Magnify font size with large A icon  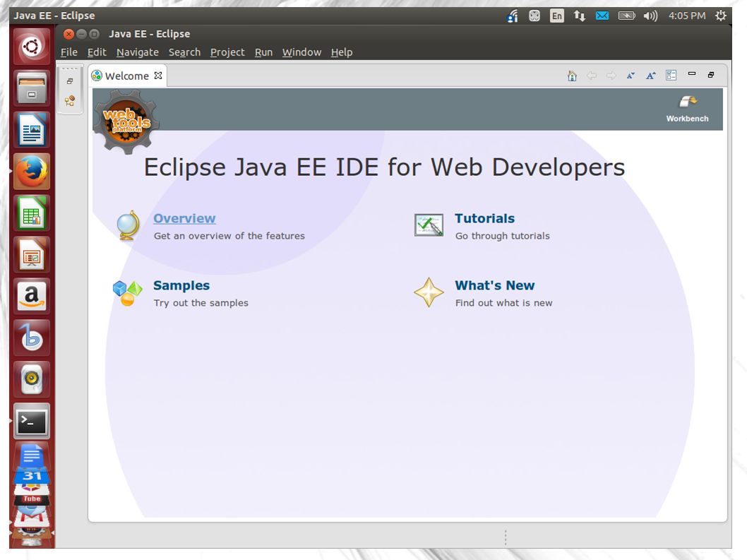[x=651, y=76]
